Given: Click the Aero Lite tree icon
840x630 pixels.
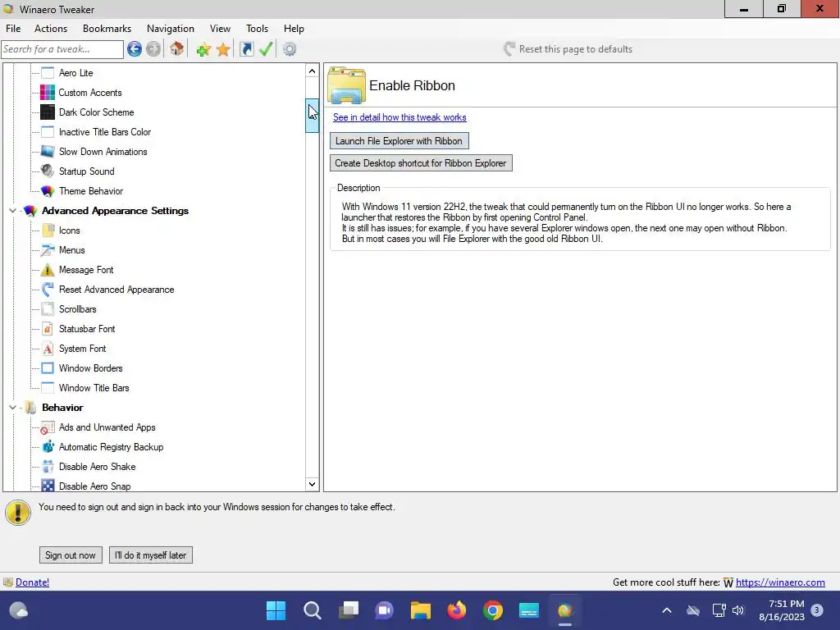Looking at the screenshot, I should tap(48, 73).
